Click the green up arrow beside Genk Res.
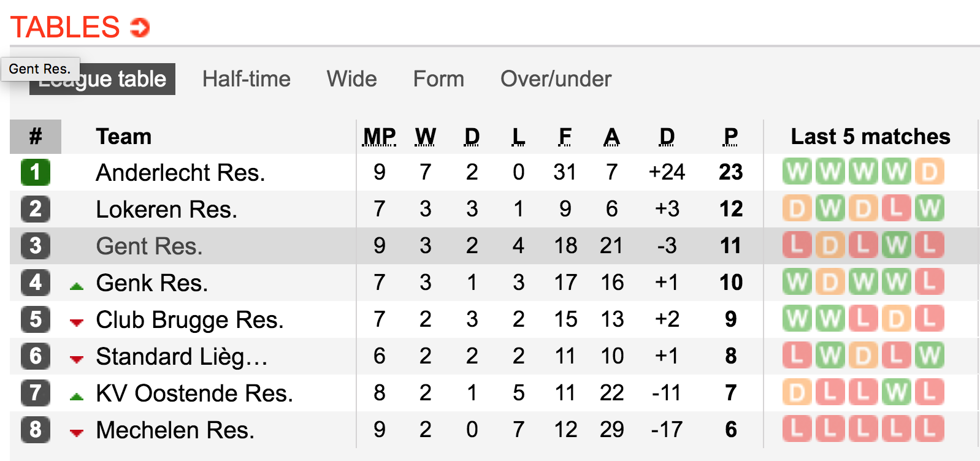The width and height of the screenshot is (980, 461). click(x=77, y=286)
